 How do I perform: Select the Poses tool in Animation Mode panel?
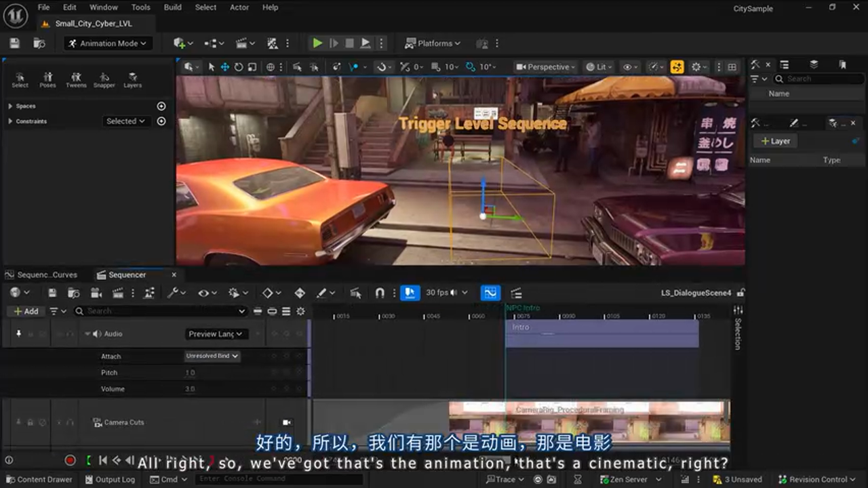click(48, 79)
